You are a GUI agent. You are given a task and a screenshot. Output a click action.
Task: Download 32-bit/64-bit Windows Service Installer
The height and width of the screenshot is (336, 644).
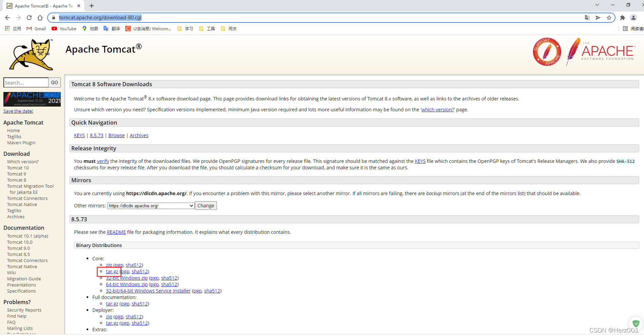coord(148,291)
